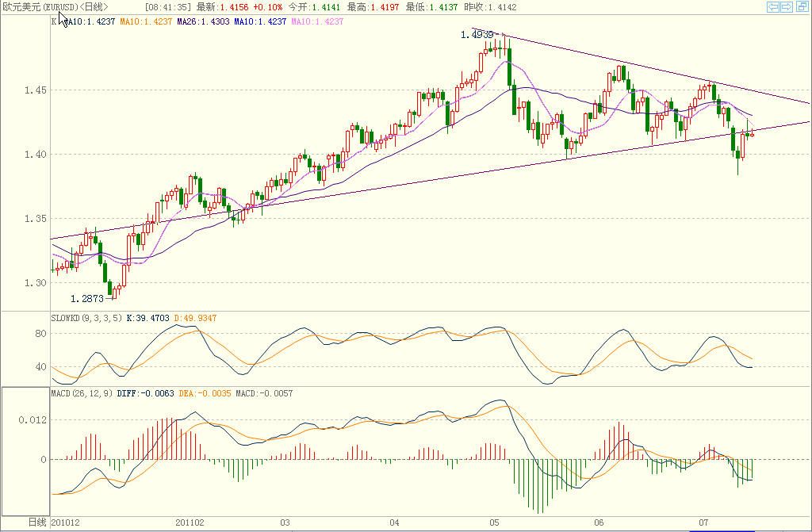The height and width of the screenshot is (532, 812).
Task: Click the 07 month axis label
Action: [x=703, y=522]
